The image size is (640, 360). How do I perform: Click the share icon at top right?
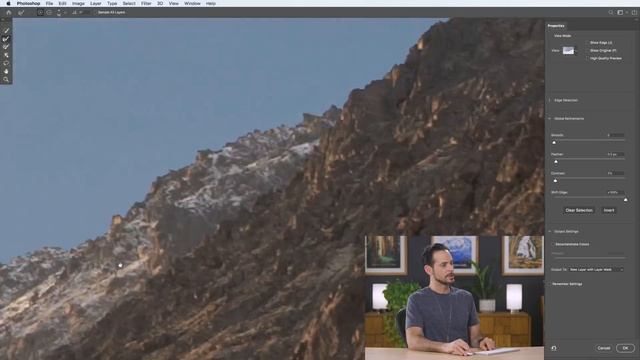[x=634, y=13]
